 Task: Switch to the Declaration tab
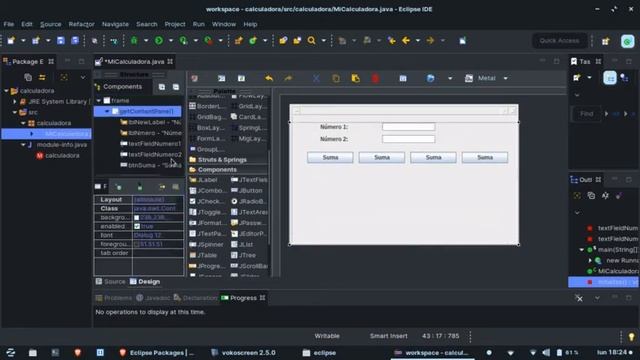point(195,298)
